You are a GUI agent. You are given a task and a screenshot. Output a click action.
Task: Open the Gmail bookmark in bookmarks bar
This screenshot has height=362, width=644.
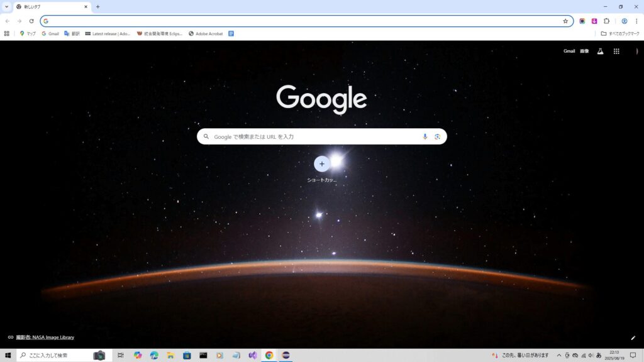pos(50,34)
